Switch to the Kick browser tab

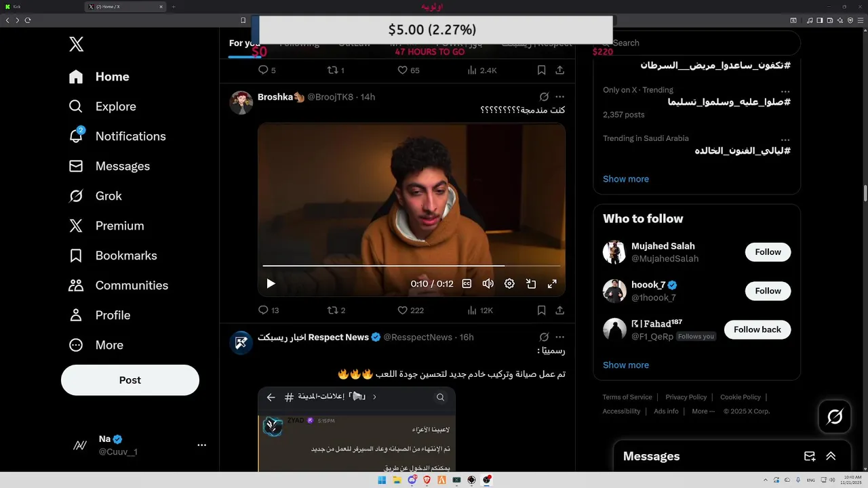(x=42, y=7)
